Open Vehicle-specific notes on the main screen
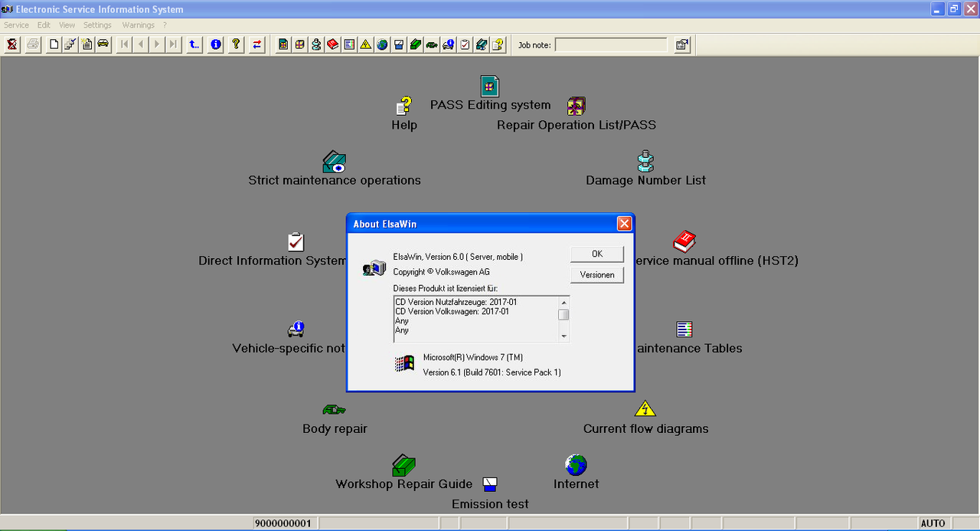This screenshot has width=980, height=531. point(296,329)
